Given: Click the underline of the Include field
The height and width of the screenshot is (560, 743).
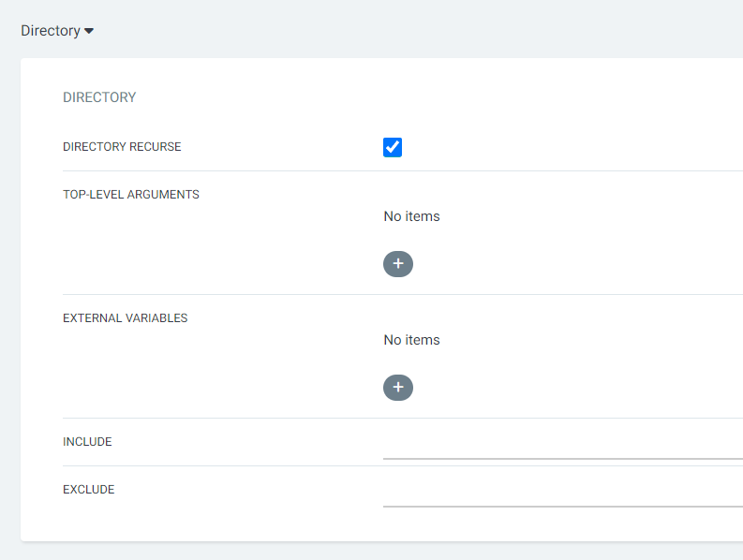Looking at the screenshot, I should (x=562, y=459).
